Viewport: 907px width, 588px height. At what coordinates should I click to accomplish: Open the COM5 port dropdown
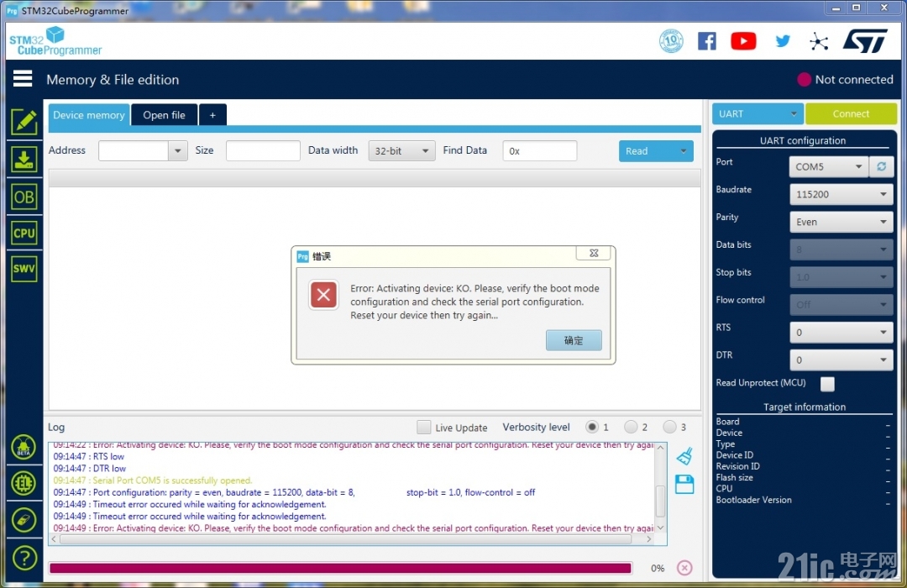coord(828,166)
